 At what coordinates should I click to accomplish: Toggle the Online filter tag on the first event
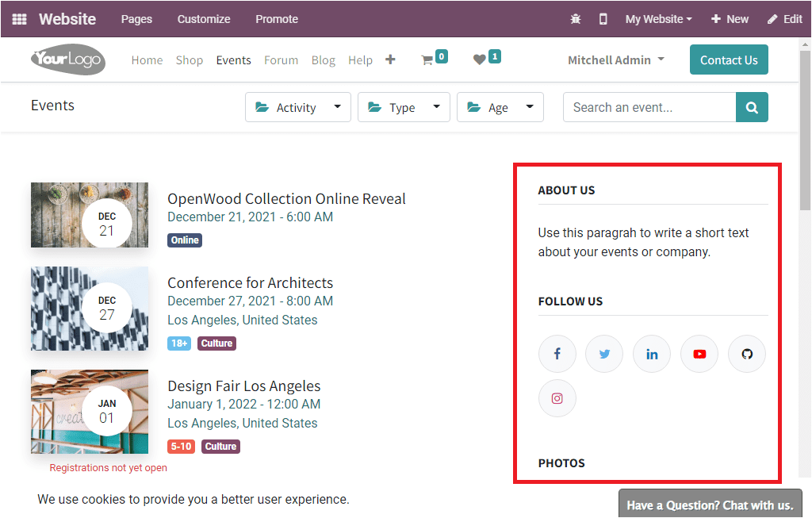(184, 240)
